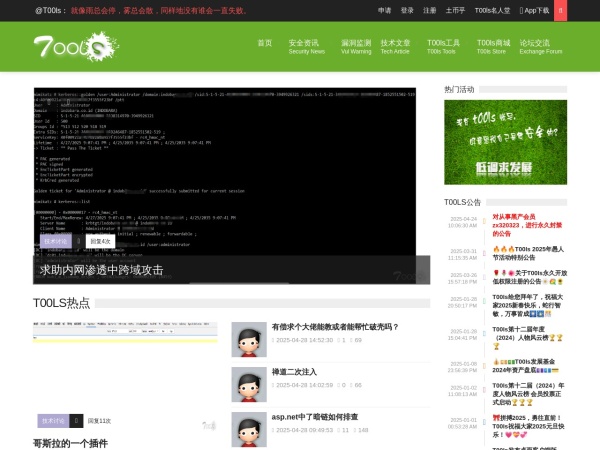Open the red announcement about zx320323 永久封禁
The height and width of the screenshot is (450, 600).
(x=527, y=225)
